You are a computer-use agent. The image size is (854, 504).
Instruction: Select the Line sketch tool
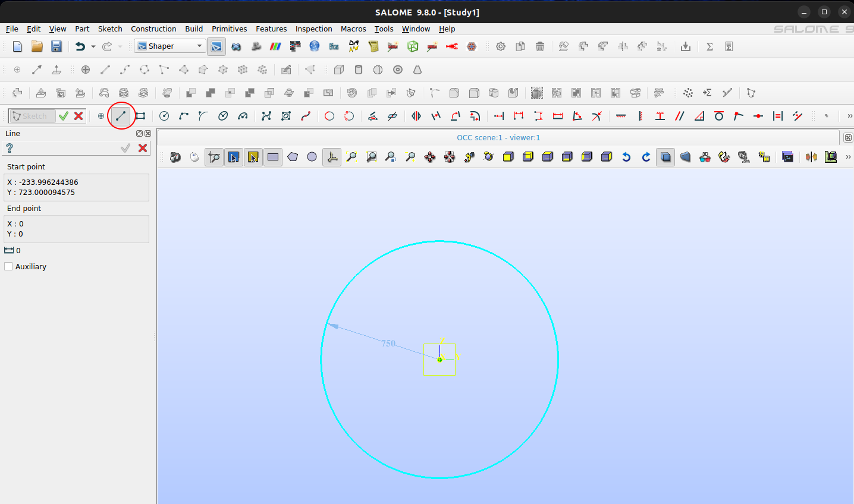coord(121,116)
